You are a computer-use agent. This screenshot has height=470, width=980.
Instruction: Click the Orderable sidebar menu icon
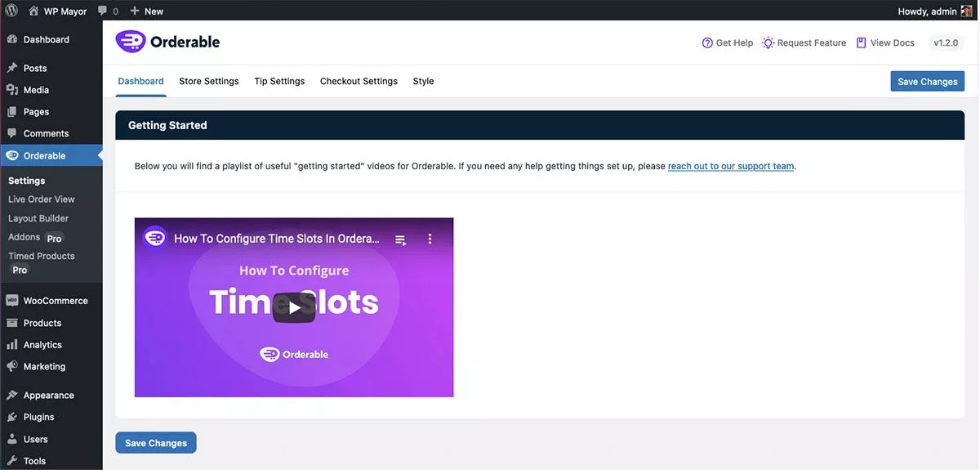click(12, 155)
